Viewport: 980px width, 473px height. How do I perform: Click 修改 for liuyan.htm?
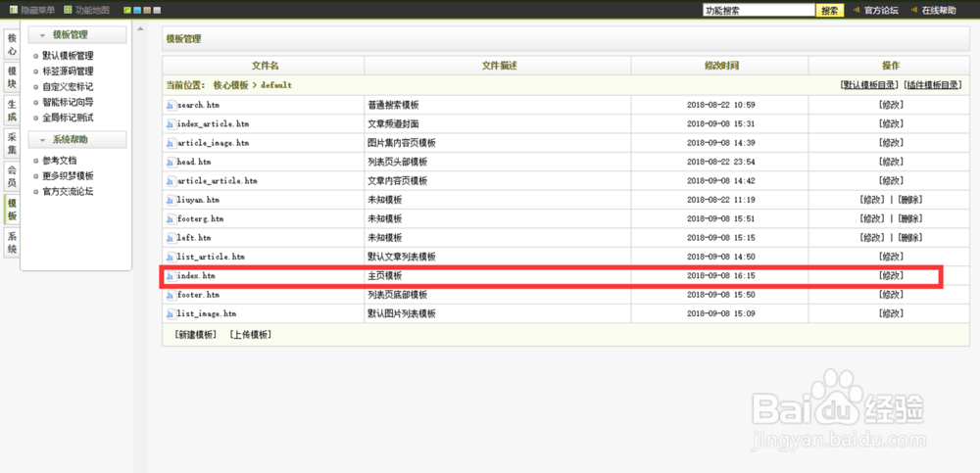pyautogui.click(x=872, y=200)
